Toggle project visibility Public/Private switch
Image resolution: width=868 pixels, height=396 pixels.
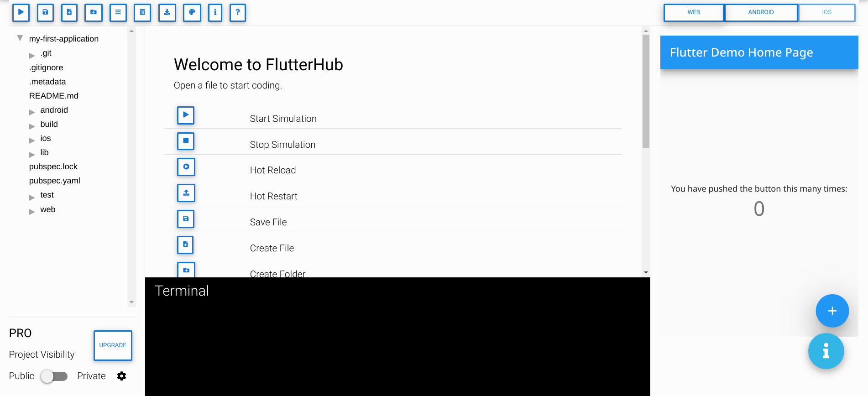(54, 376)
